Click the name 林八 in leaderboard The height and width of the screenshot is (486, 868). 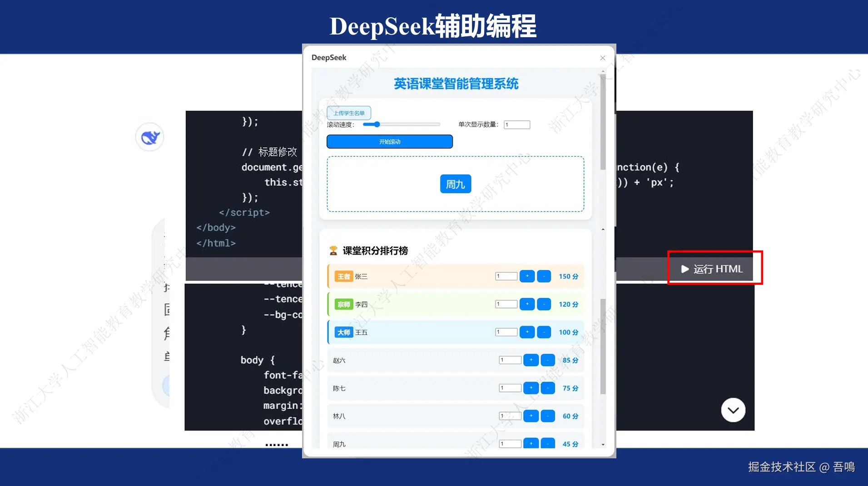339,416
